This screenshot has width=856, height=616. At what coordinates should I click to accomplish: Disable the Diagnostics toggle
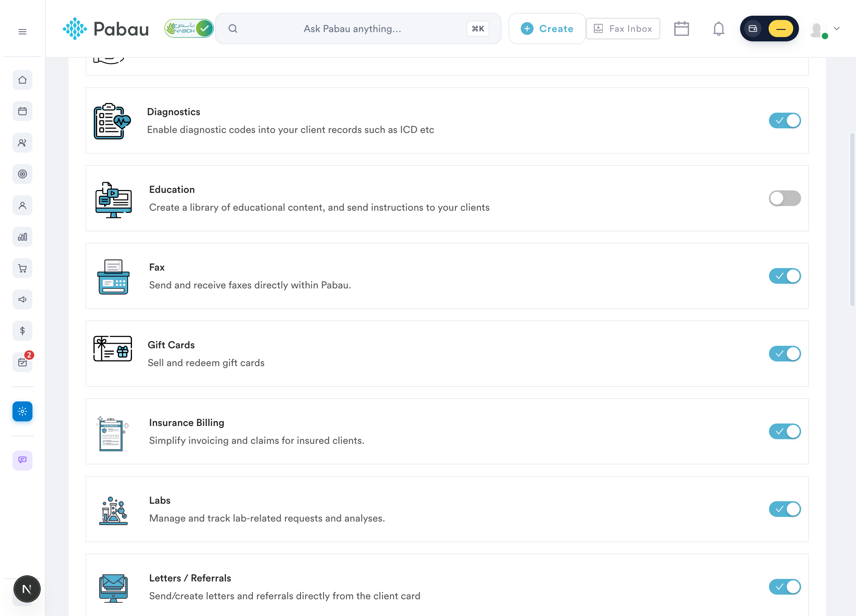pyautogui.click(x=785, y=121)
